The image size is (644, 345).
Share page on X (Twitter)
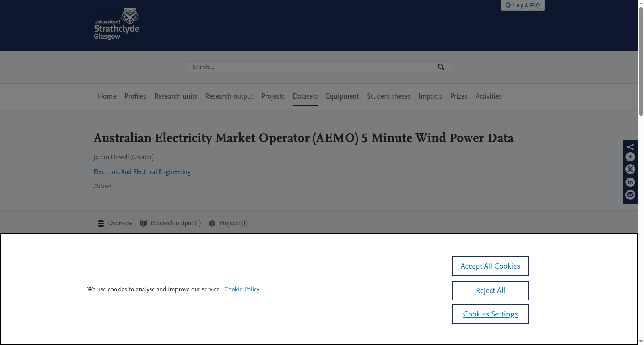coord(630,169)
